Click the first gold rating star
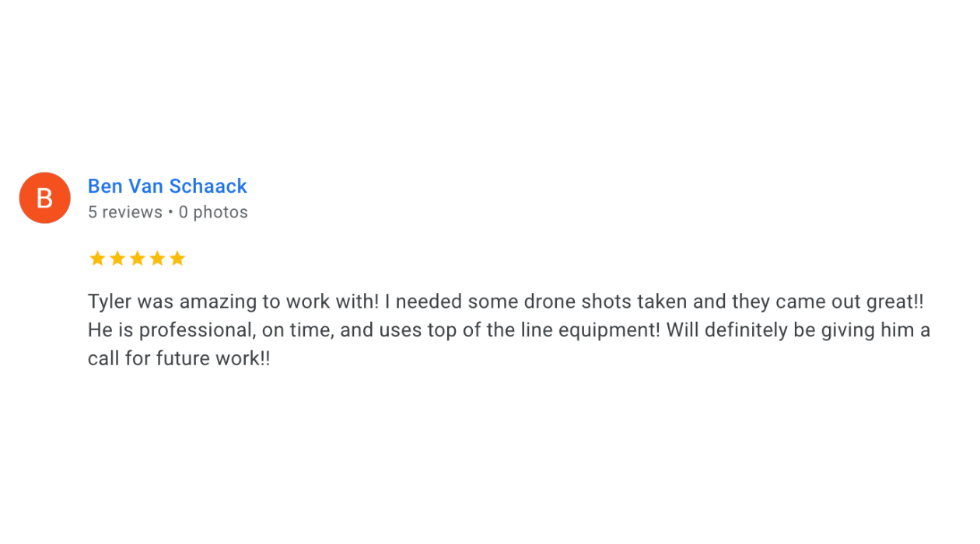 pyautogui.click(x=97, y=259)
